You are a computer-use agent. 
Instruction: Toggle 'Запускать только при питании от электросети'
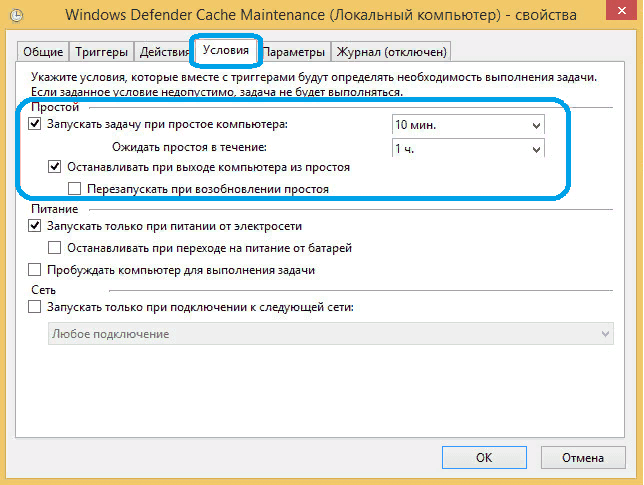pyautogui.click(x=36, y=227)
